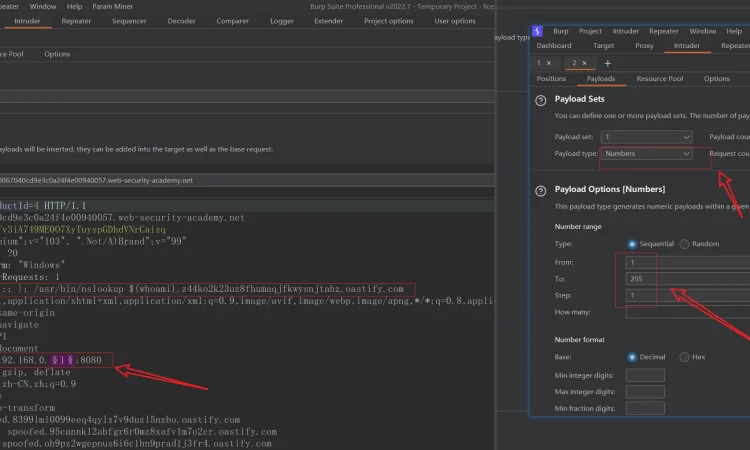This screenshot has height=450, width=750.
Task: Click the How many field
Action: [688, 312]
